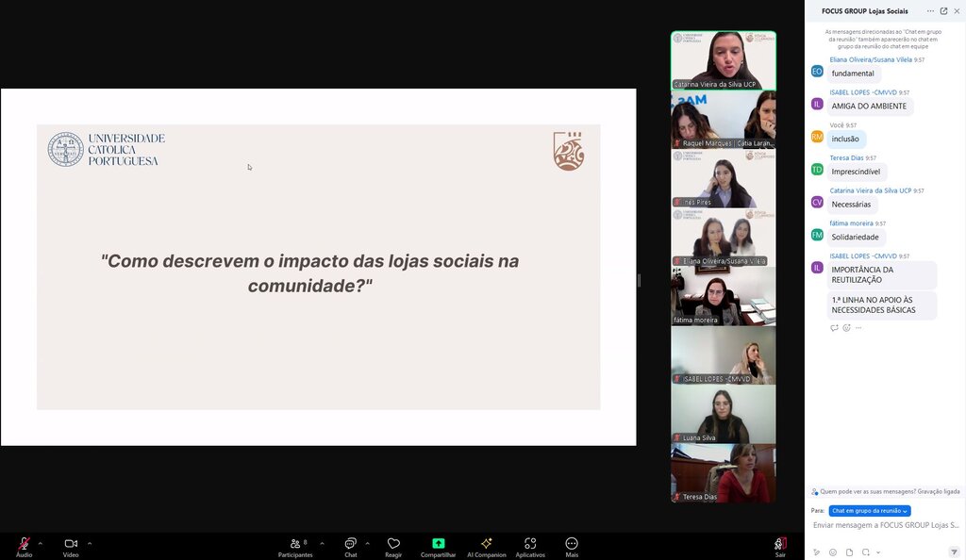Attach a file in the chat composer
This screenshot has width=966, height=560.
[x=849, y=552]
